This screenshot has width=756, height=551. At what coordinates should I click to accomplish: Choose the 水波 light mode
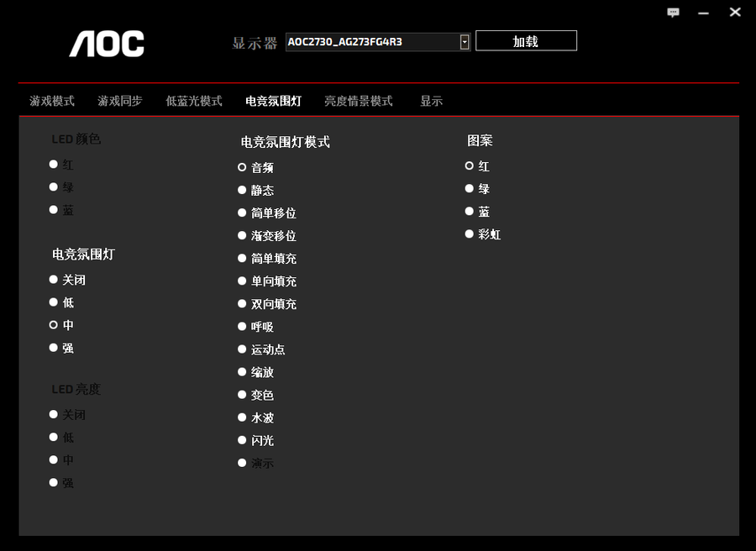pos(242,417)
